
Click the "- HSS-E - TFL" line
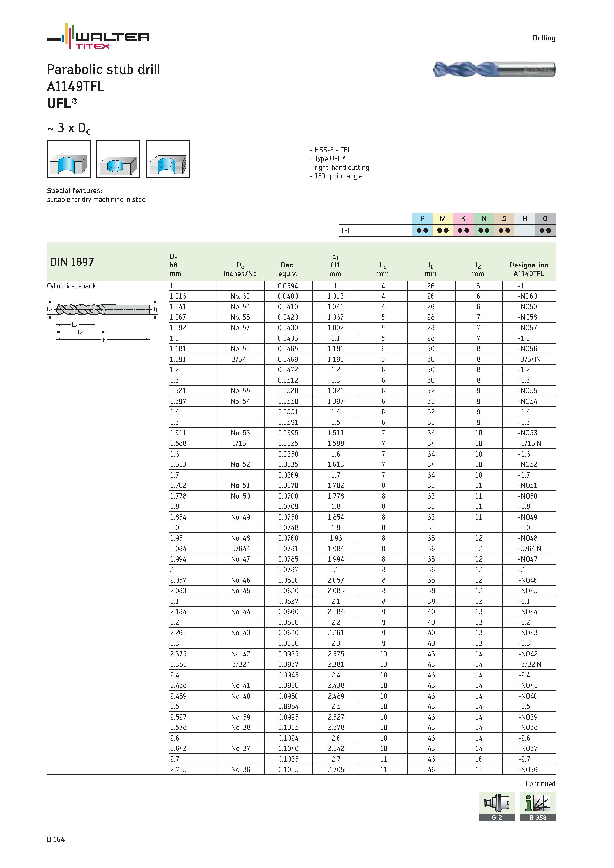(x=330, y=150)
